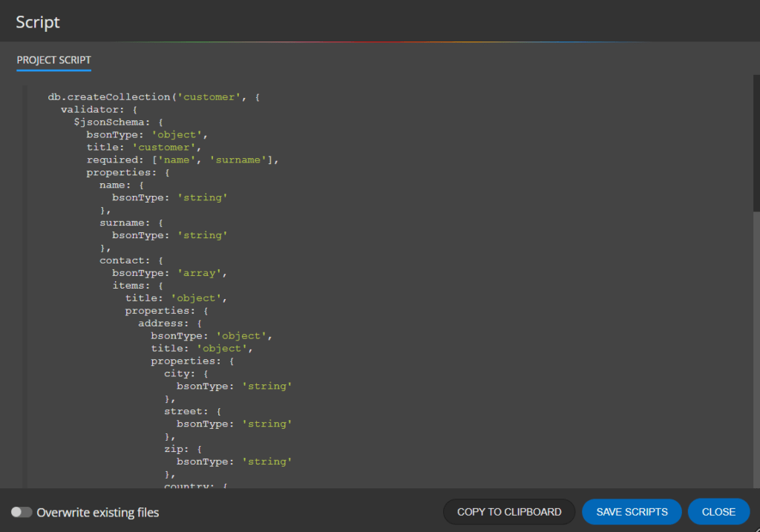
Task: Click the SAVE SCRIPTS button
Action: coord(632,512)
